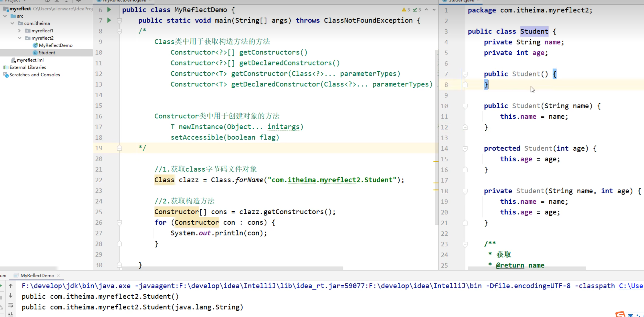Open MyReflectDemo class in project tree
This screenshot has width=644, height=317.
click(x=55, y=45)
